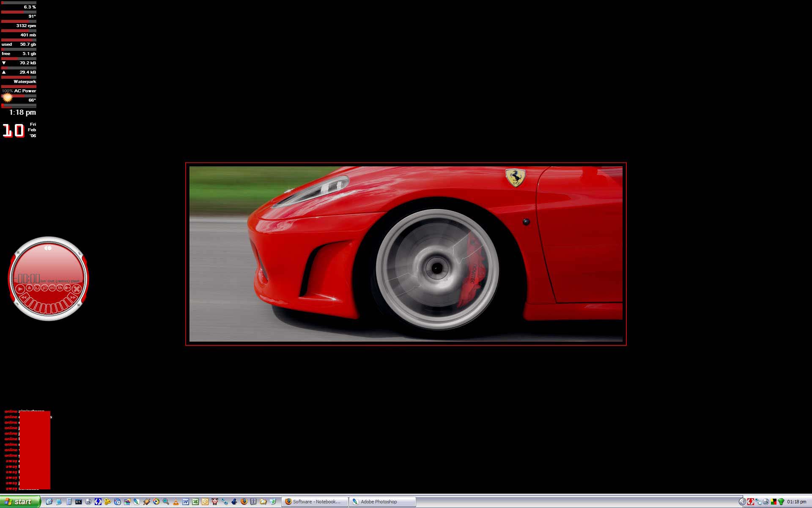Open the playlist 'pl' button on the media player
Image resolution: width=812 pixels, height=508 pixels.
tap(44, 288)
